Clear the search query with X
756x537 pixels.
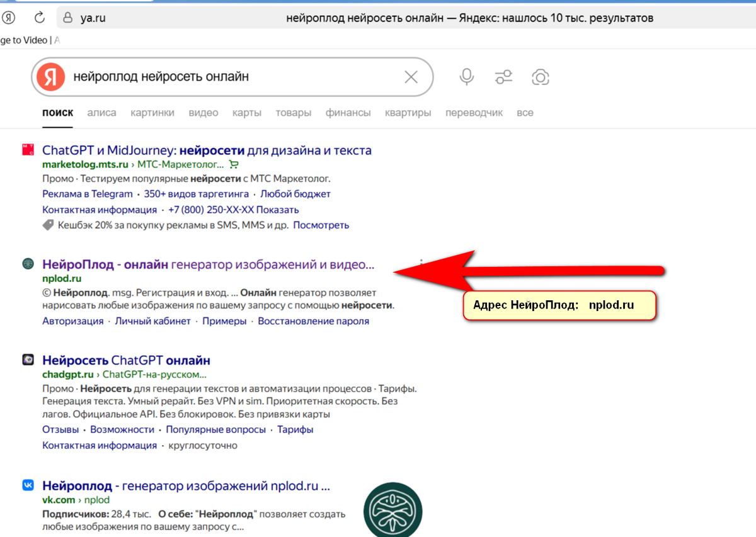click(411, 77)
